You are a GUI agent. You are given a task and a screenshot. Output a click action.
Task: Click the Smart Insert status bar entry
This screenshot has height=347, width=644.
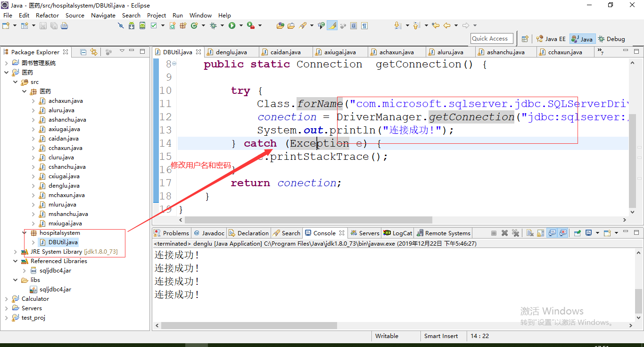coord(441,336)
